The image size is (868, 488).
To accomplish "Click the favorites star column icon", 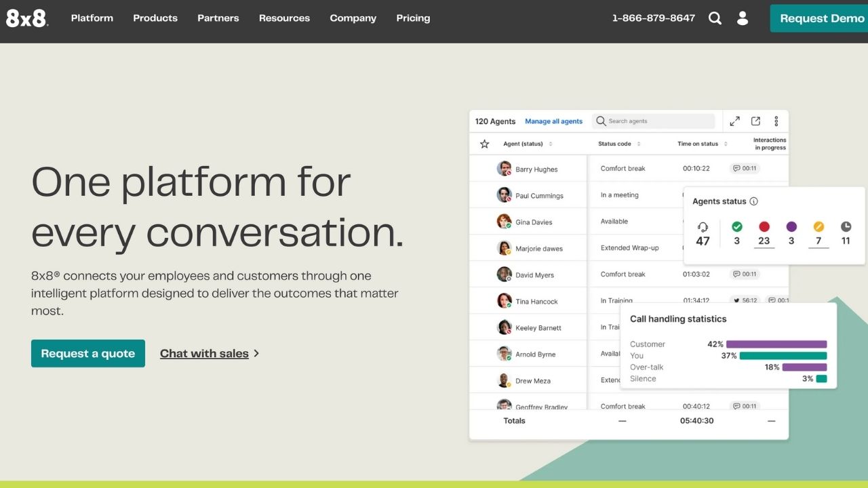I will click(x=484, y=144).
